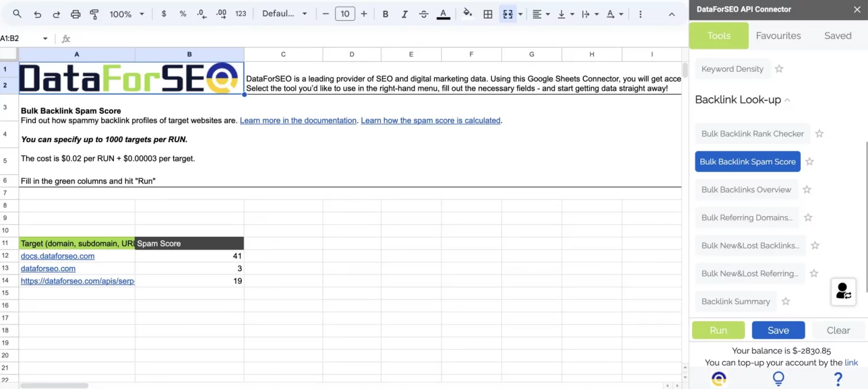
Task: Click the lightbulb tips icon
Action: click(x=779, y=379)
